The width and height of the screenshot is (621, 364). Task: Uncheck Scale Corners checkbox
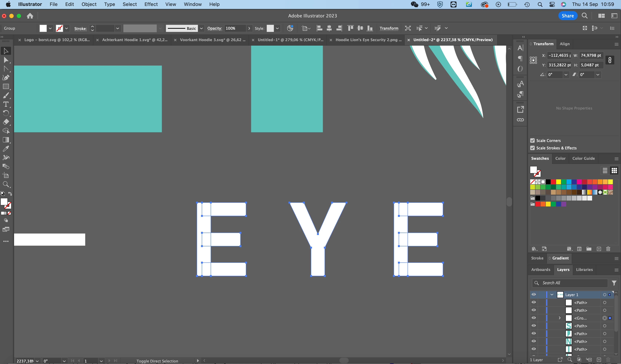pos(532,140)
